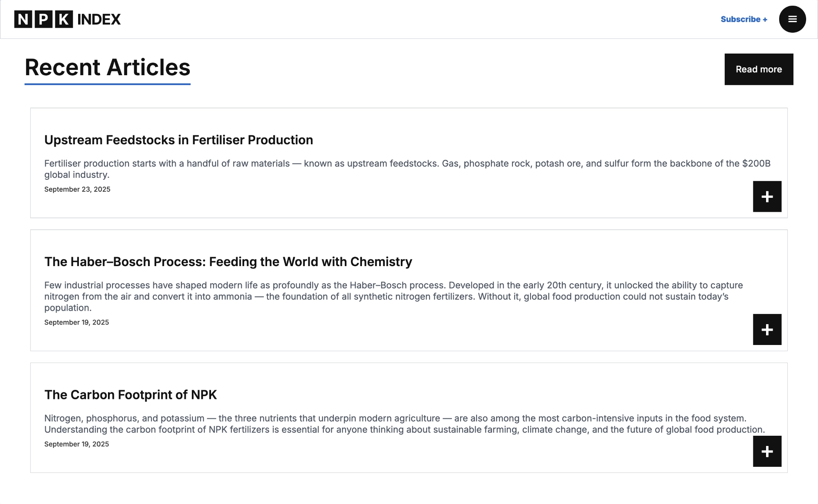Open The Carbon Footprint of NPK title
This screenshot has width=818, height=504.
click(130, 395)
